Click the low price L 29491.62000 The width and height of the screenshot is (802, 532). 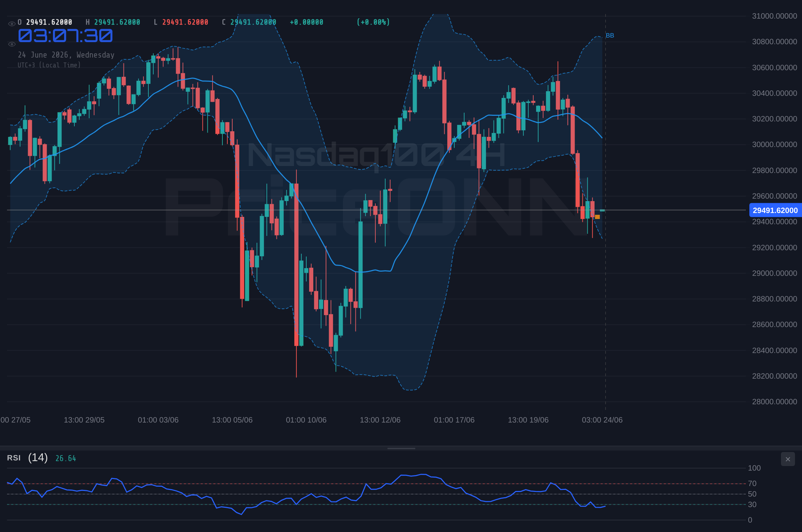181,22
